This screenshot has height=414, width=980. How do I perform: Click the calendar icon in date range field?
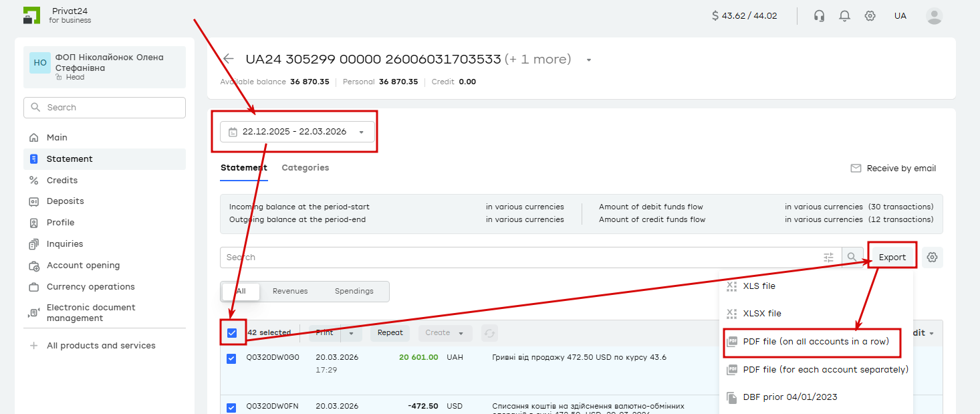pyautogui.click(x=233, y=132)
